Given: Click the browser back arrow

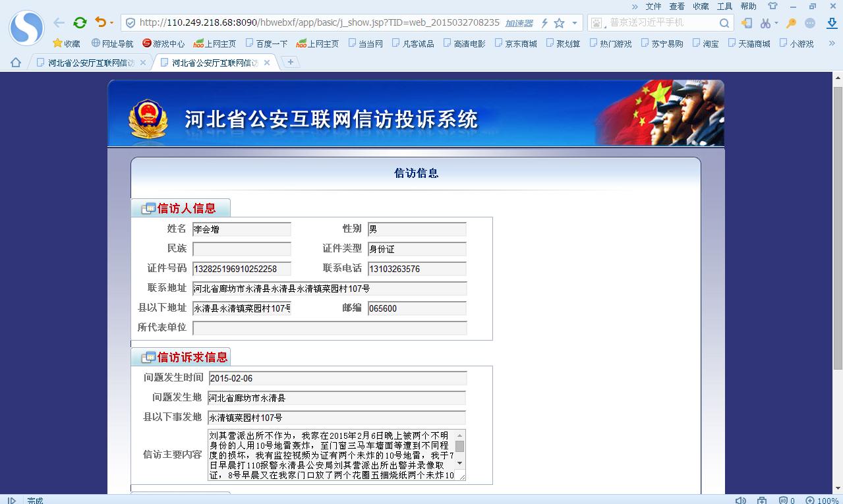Looking at the screenshot, I should tap(59, 22).
